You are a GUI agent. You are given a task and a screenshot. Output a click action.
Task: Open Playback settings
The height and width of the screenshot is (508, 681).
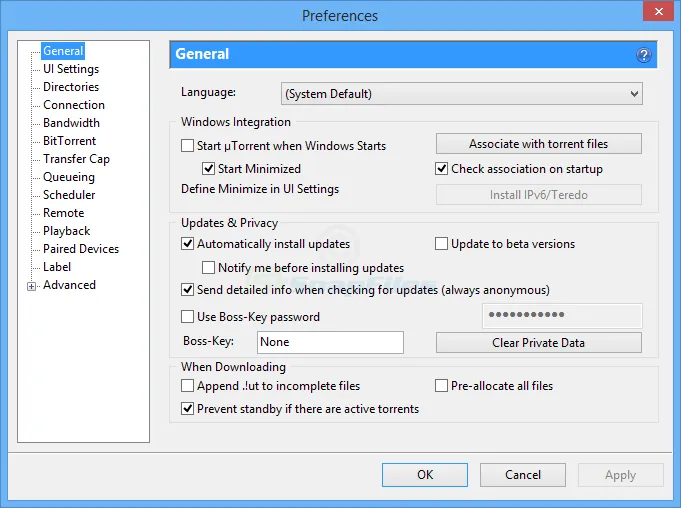pos(66,231)
